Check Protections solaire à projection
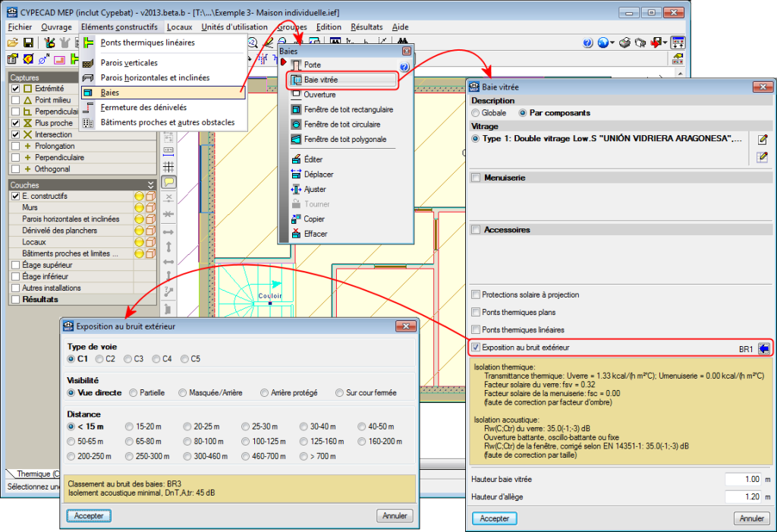777x532 pixels. click(476, 294)
